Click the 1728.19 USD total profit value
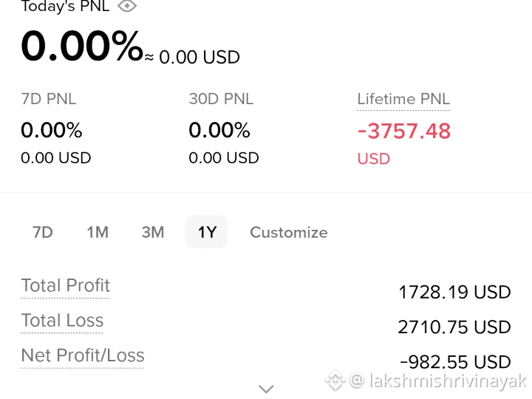 pyautogui.click(x=454, y=292)
